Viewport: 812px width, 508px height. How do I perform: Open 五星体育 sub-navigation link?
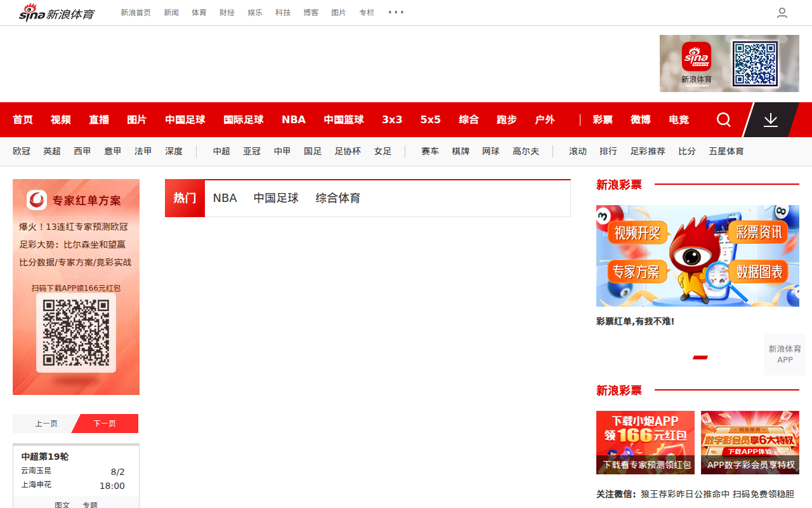(726, 151)
